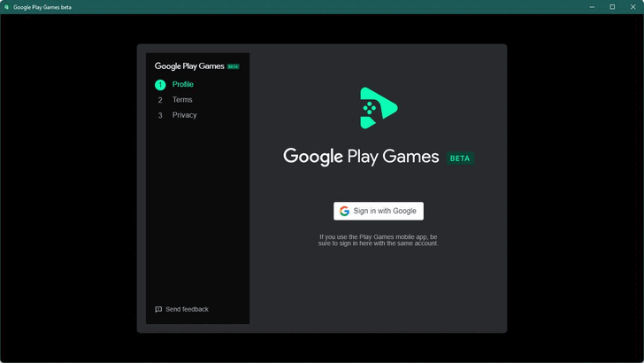Maximize the Google Play Games beta window
The image size is (644, 363).
pyautogui.click(x=612, y=7)
